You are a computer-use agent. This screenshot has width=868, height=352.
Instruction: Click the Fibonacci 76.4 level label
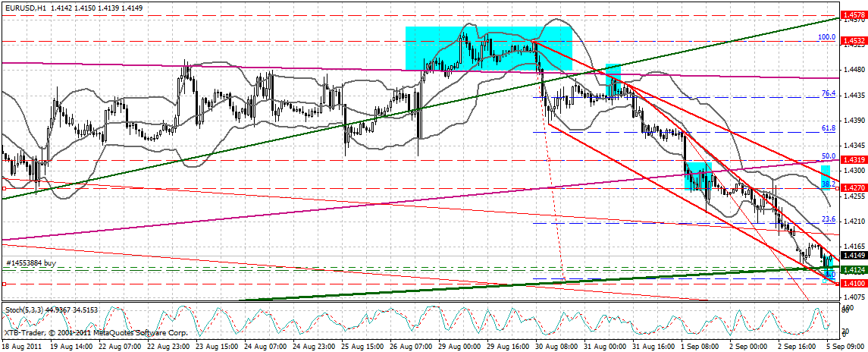[828, 93]
